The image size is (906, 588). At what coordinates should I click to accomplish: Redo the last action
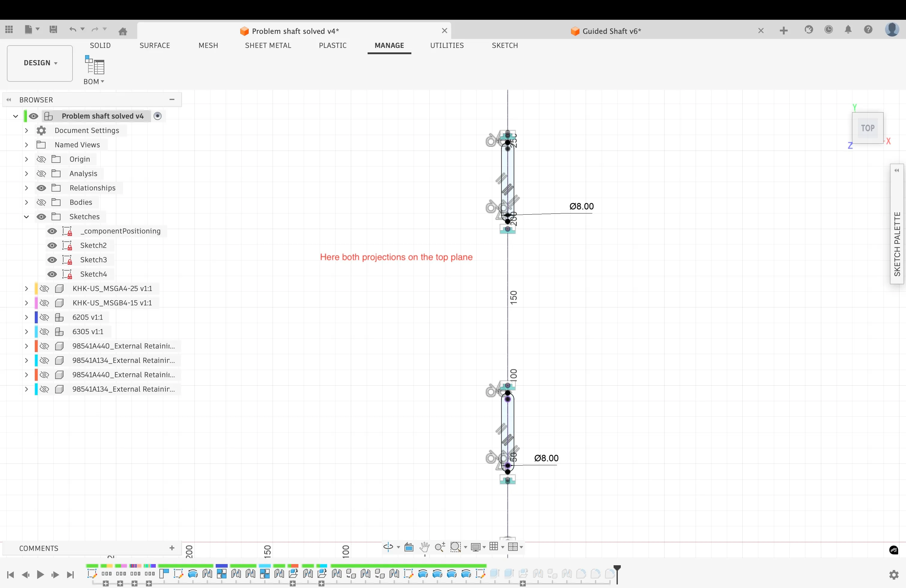(x=95, y=29)
